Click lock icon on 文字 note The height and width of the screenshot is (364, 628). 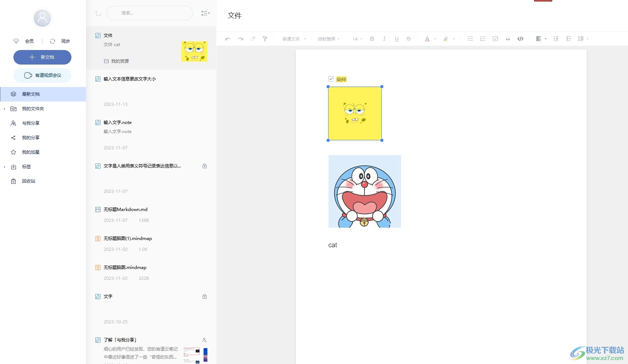(x=205, y=297)
